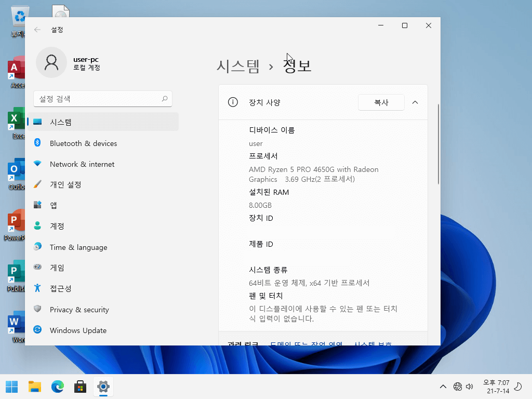Select the AMD Ryzen 5 PRO processor text
Viewport: 532px width, 399px height.
(x=313, y=175)
